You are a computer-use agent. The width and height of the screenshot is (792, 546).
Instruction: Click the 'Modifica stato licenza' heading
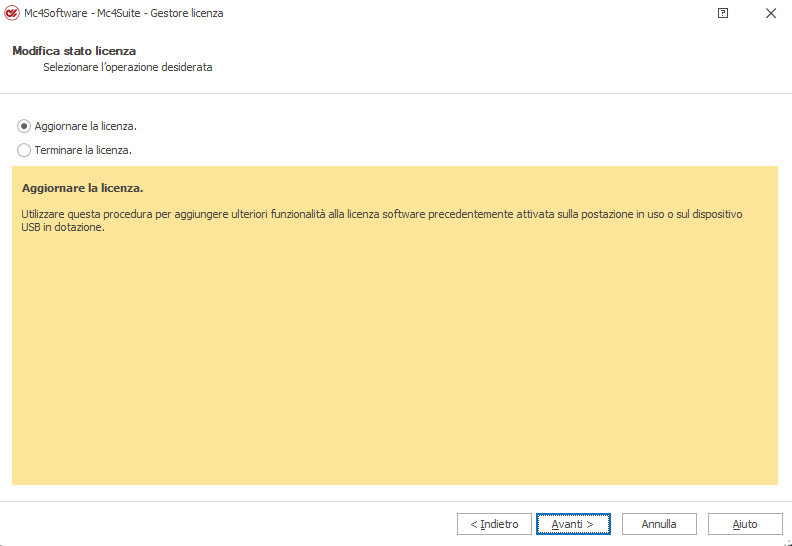point(74,51)
